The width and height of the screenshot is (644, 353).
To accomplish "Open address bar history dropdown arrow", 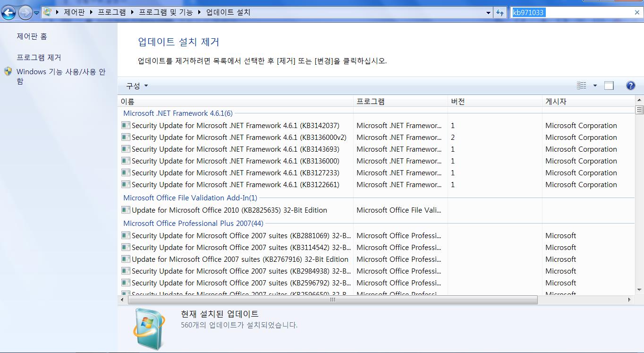I will pos(489,13).
